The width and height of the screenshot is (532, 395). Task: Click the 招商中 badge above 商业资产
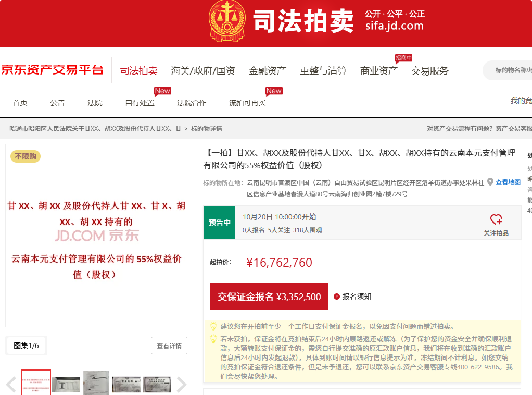(x=403, y=58)
